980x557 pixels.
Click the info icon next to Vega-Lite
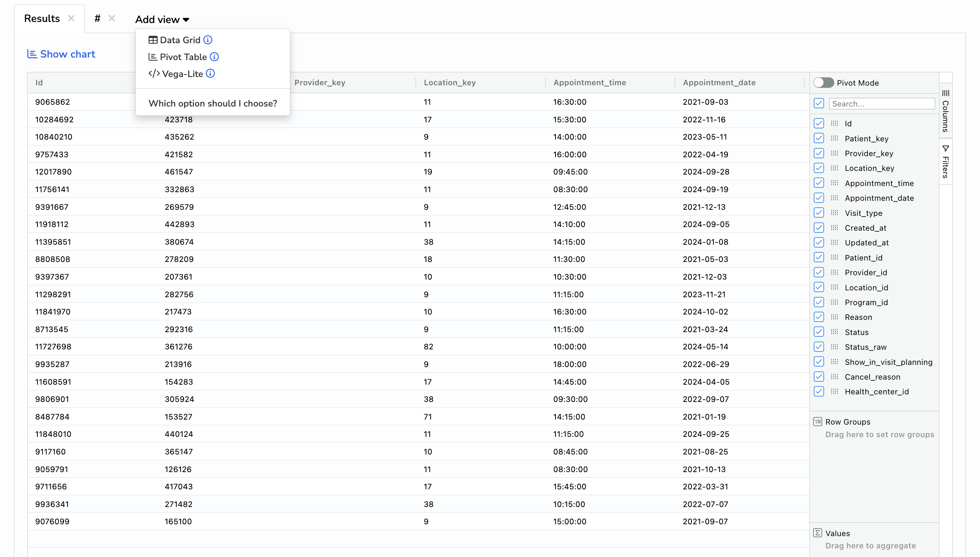210,73
